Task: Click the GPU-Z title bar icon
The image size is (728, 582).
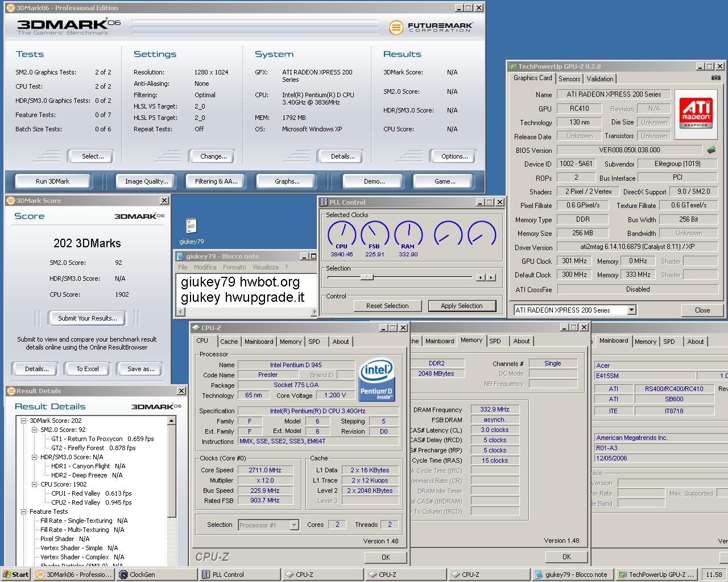Action: (512, 66)
